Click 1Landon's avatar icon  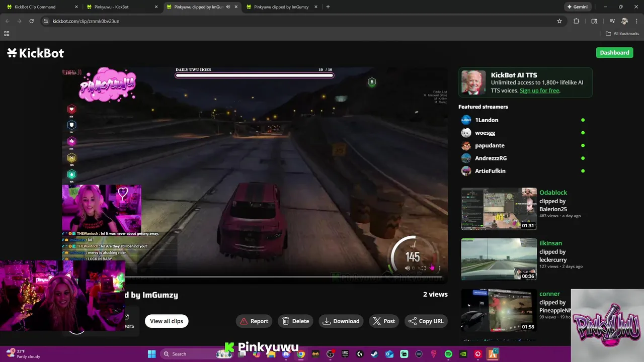tap(466, 120)
